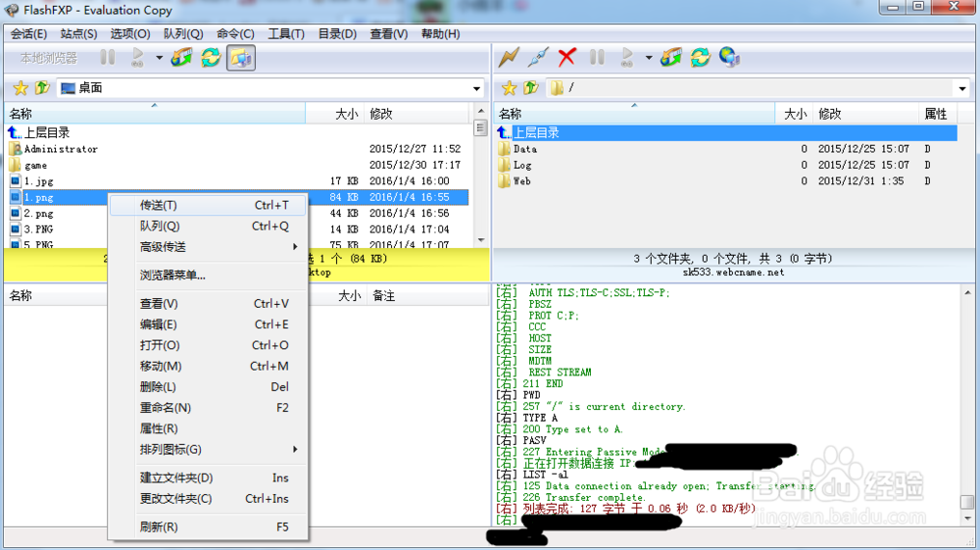Open the 选项(O) menu

coord(130,33)
